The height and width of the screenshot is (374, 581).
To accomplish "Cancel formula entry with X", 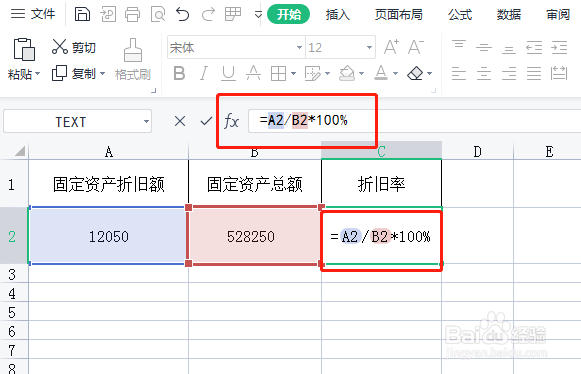I will click(x=180, y=121).
